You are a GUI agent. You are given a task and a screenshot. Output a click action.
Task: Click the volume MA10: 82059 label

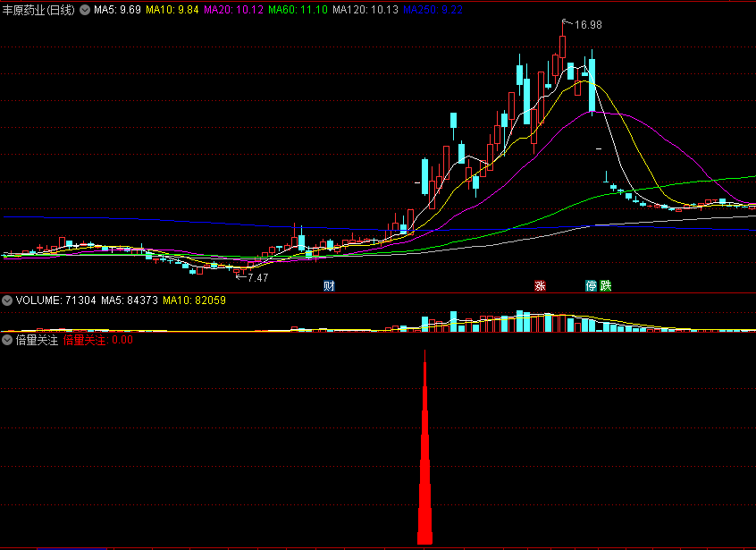194,300
